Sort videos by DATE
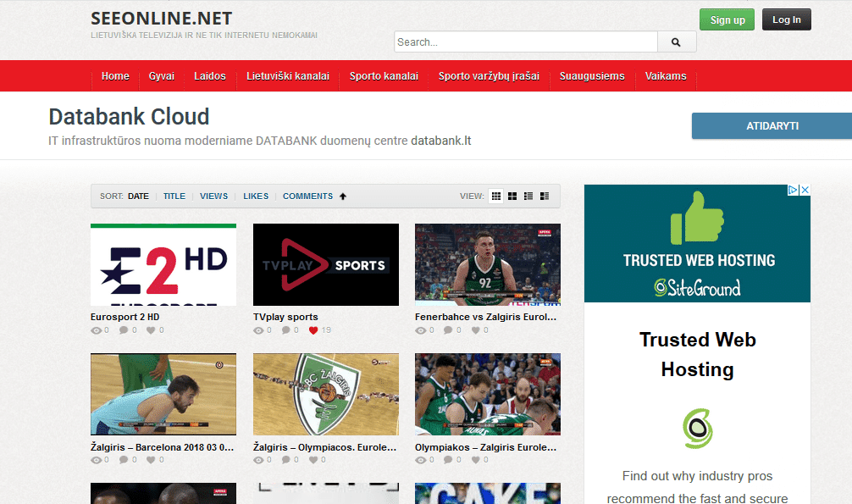The image size is (852, 504). click(138, 197)
